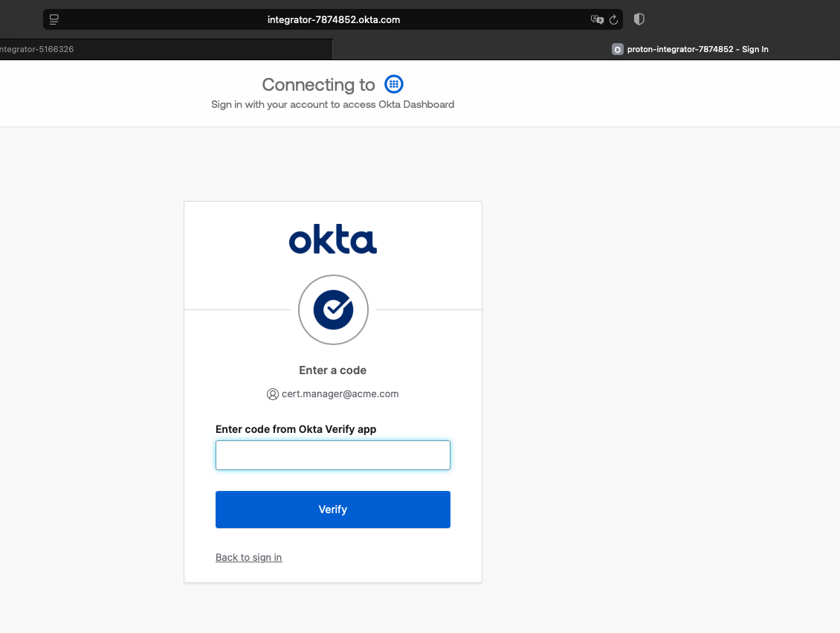Click the 'Connecting to' header text
Screen dimensions: 840x633
tap(318, 85)
